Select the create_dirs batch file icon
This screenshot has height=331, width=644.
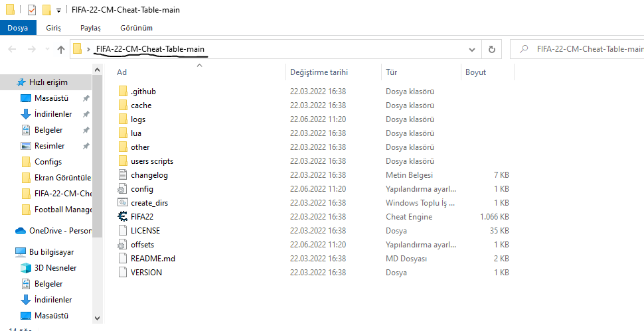coord(123,202)
